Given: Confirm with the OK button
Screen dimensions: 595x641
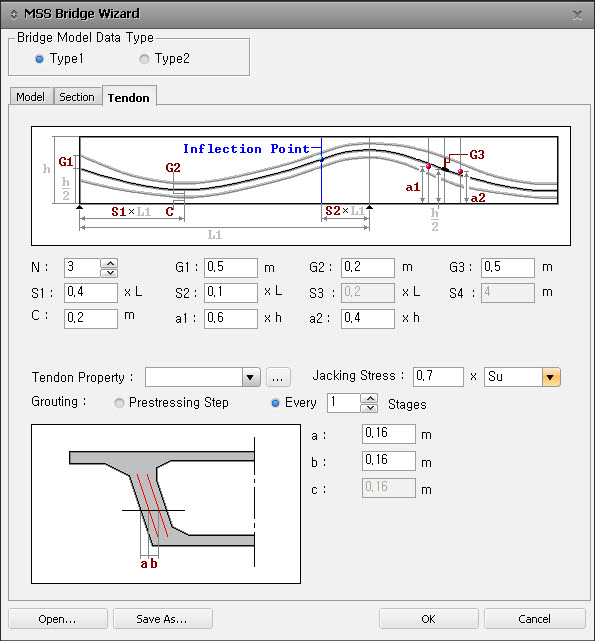Looking at the screenshot, I should pos(429,619).
